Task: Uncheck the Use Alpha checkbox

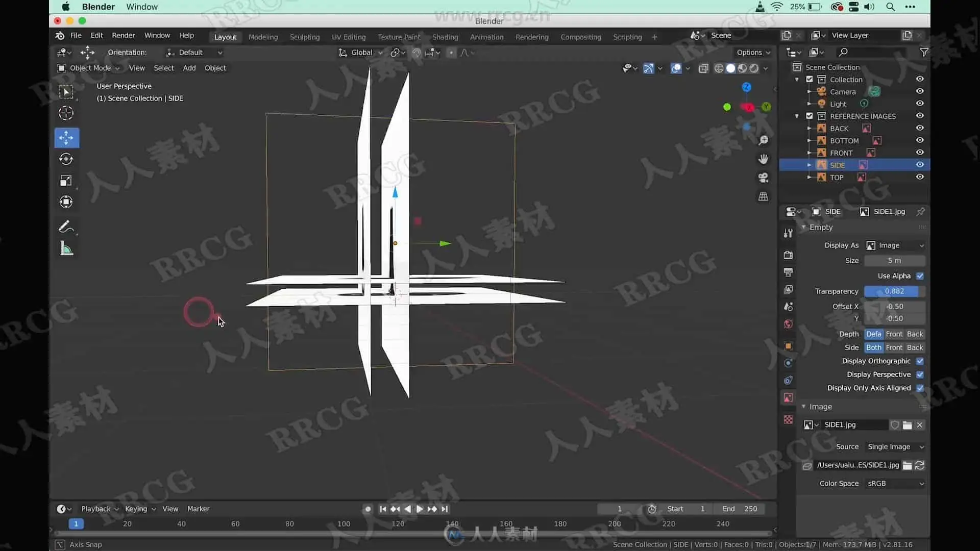Action: [x=920, y=276]
